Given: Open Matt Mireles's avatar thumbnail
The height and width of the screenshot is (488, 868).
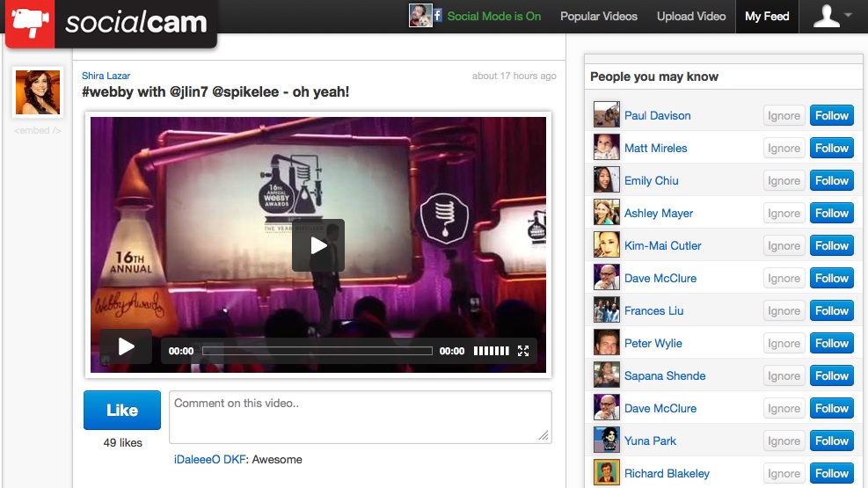Looking at the screenshot, I should click(607, 147).
